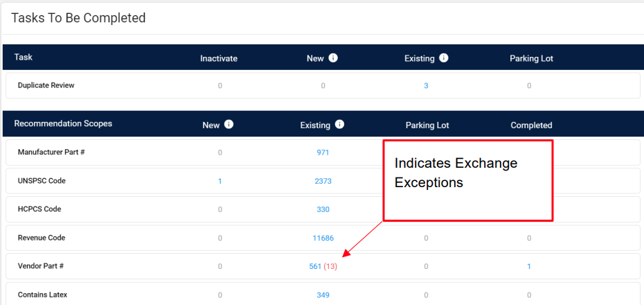The width and height of the screenshot is (644, 305).
Task: Open the 3 existing Duplicate Review tasks
Action: pos(426,86)
